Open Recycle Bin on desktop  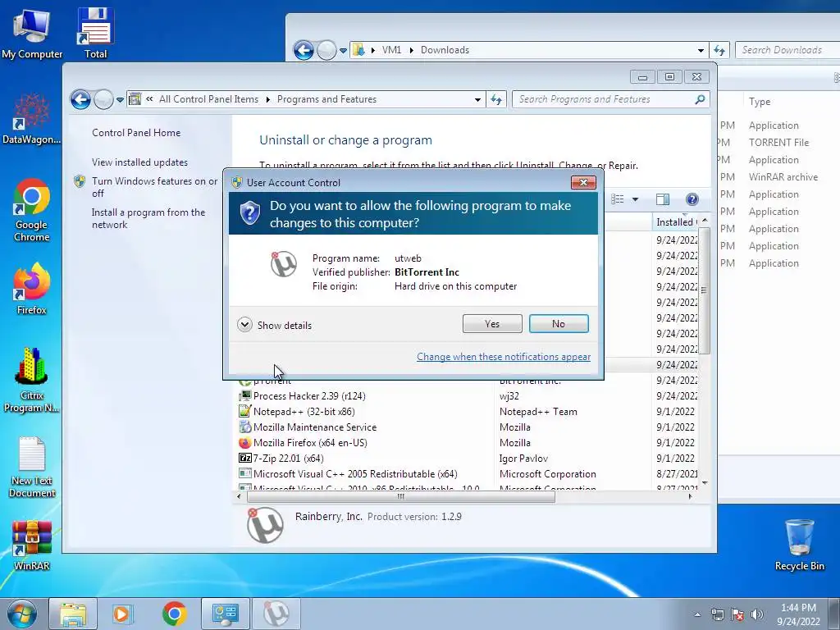pos(799,545)
